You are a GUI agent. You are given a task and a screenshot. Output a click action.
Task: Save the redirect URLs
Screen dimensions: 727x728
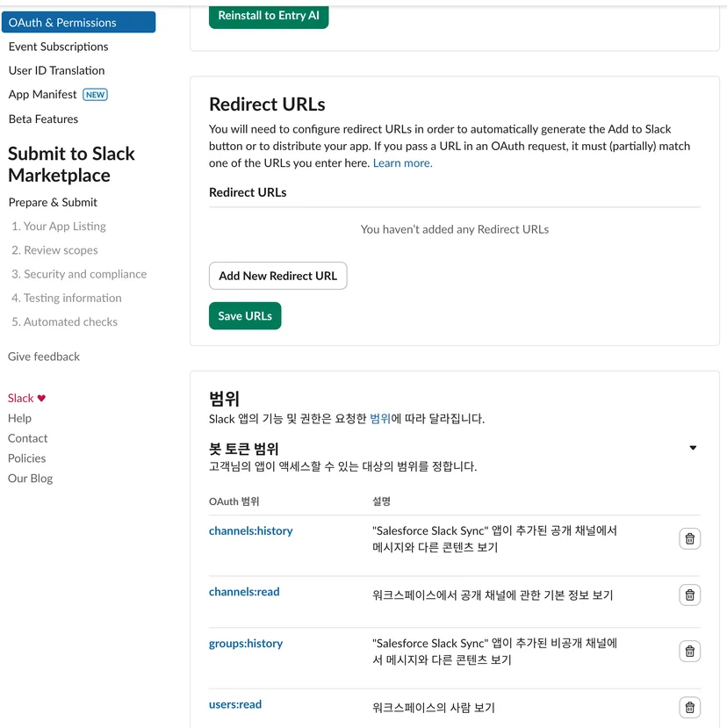245,316
